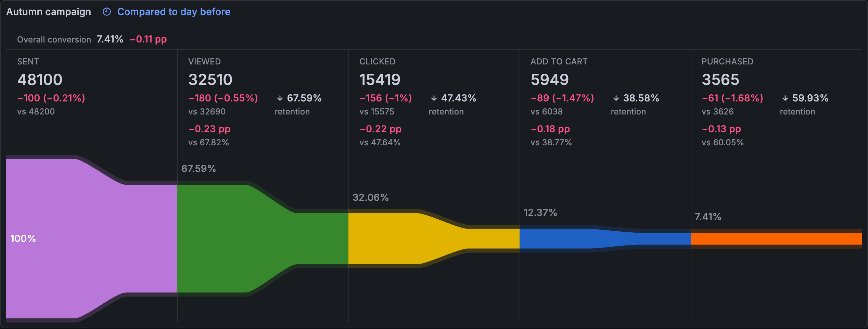Click the −89 (−1.47%) delta under Add to Cart
Image resolution: width=868 pixels, height=329 pixels.
[562, 98]
